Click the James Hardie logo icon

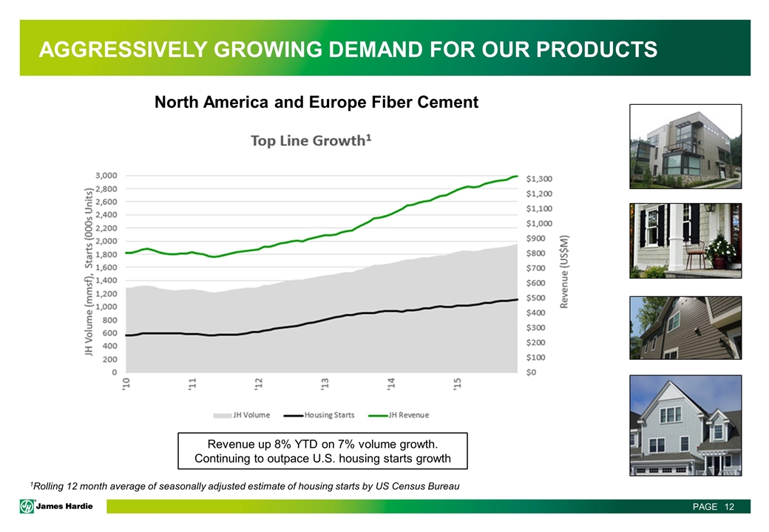[29, 506]
